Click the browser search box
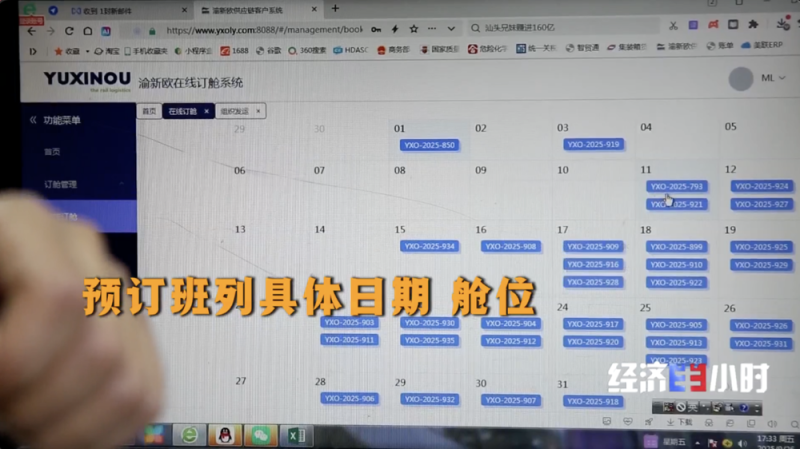800x449 pixels. (x=564, y=27)
